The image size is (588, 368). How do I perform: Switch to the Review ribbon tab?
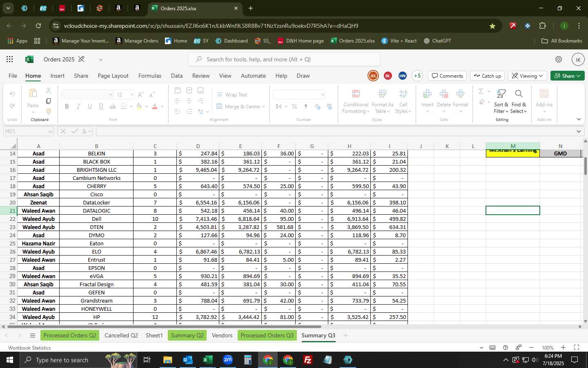(x=201, y=76)
